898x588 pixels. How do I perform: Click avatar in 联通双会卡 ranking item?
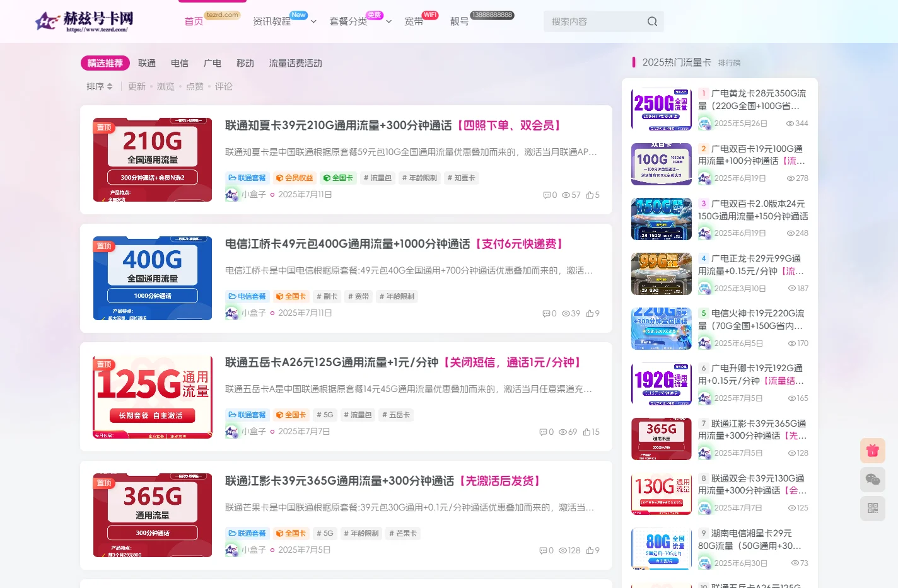tap(705, 508)
